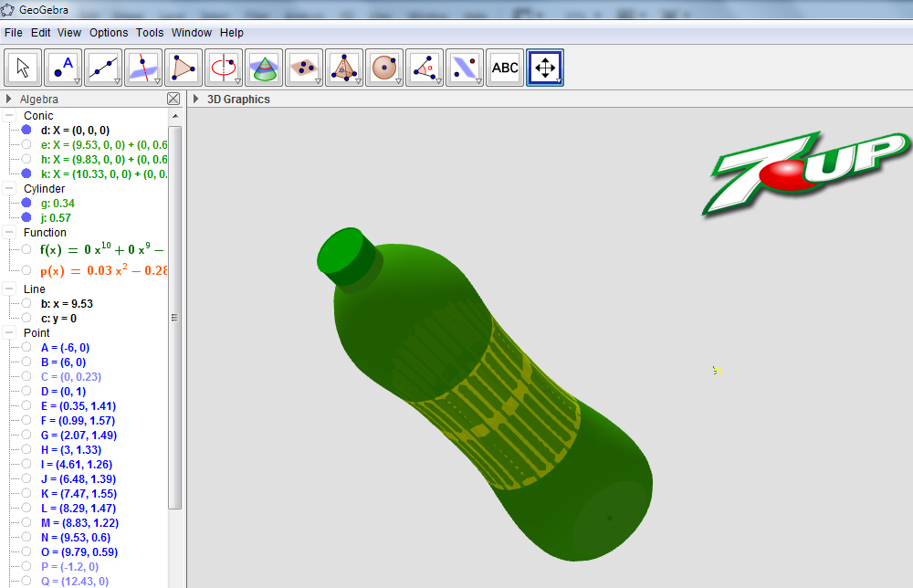Select Reflect about Plane tool

click(465, 68)
